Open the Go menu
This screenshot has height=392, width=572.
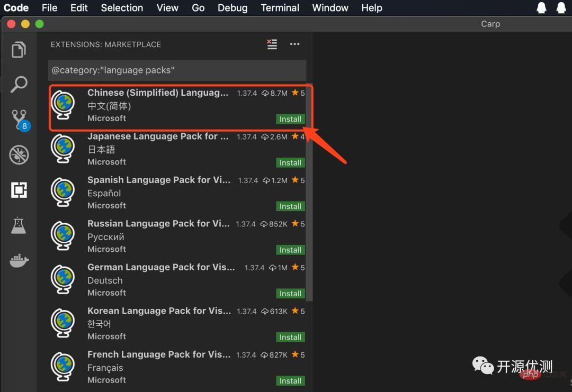click(x=198, y=7)
